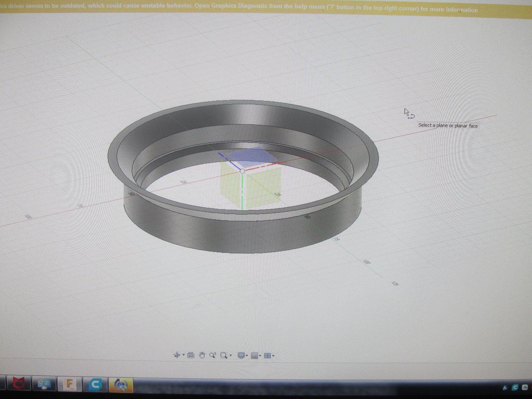The image size is (532, 399).
Task: Activate the Pan hand tool
Action: (x=202, y=355)
